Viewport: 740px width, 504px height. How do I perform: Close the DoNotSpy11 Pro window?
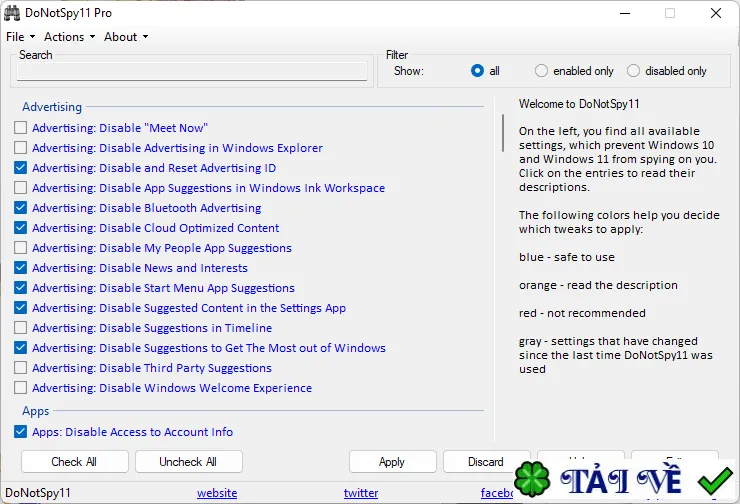point(716,13)
